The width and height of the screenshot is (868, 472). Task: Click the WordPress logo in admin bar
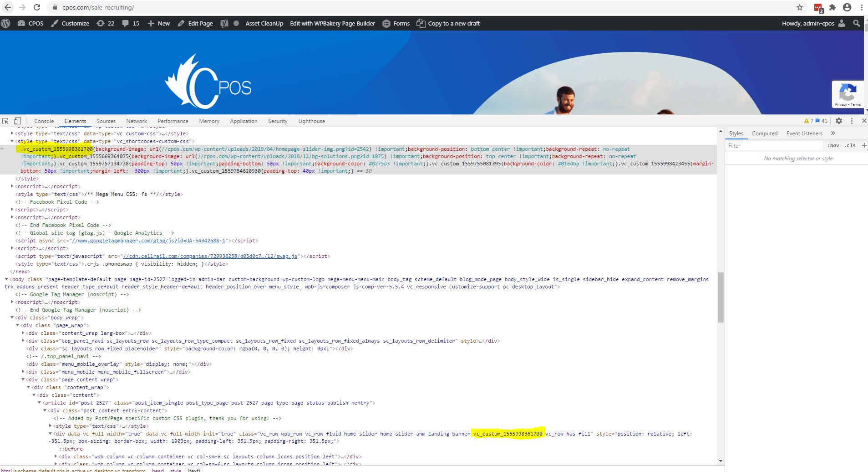point(6,23)
